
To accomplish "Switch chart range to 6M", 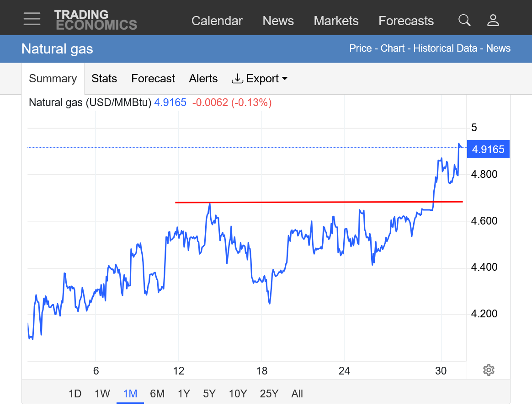I will [157, 394].
